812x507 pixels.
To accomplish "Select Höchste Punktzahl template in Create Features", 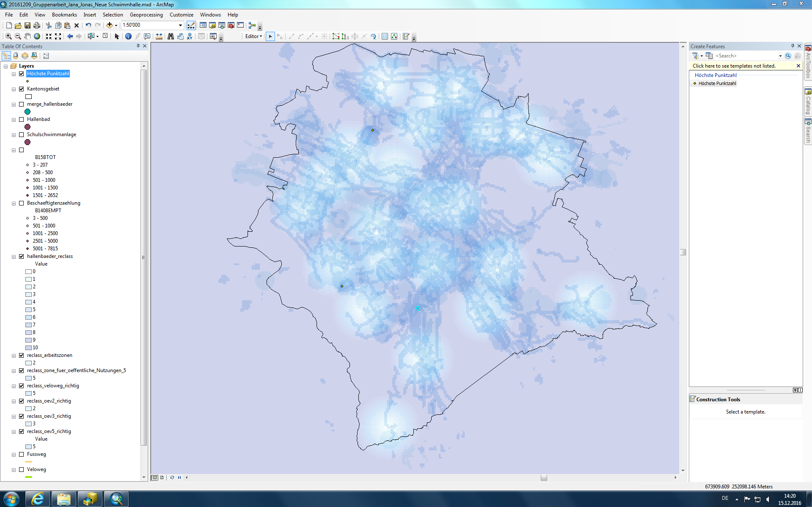I will pyautogui.click(x=717, y=83).
